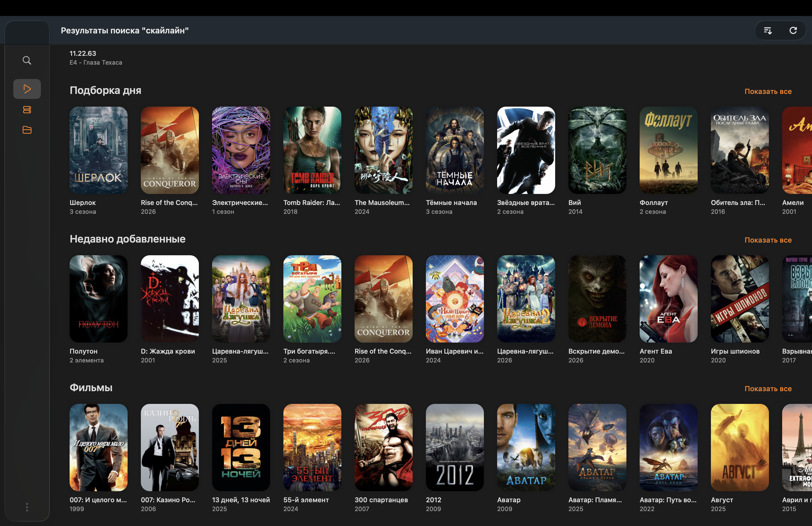Click the E4 - Глаза Техаса subtitle
This screenshot has width=812, height=526.
96,62
